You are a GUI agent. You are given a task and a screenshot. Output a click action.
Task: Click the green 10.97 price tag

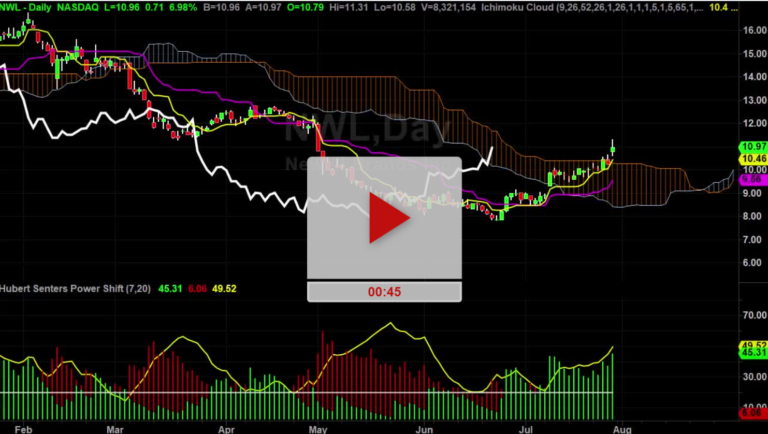[753, 147]
